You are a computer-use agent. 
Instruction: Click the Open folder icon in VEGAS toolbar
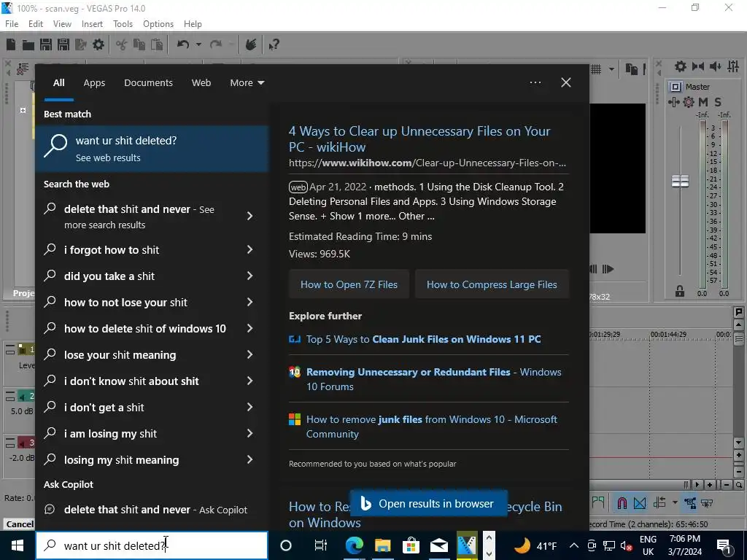pyautogui.click(x=28, y=44)
